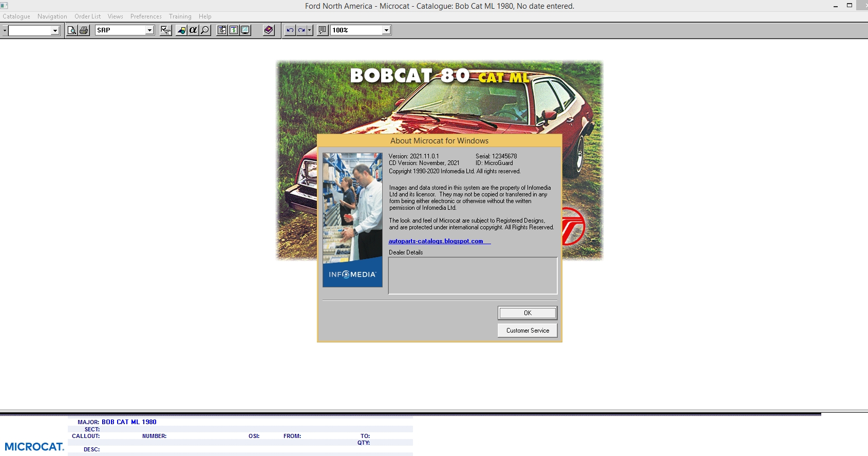Click the small arrow left of toolbar combo box
Image resolution: width=868 pixels, height=456 pixels.
click(x=5, y=30)
